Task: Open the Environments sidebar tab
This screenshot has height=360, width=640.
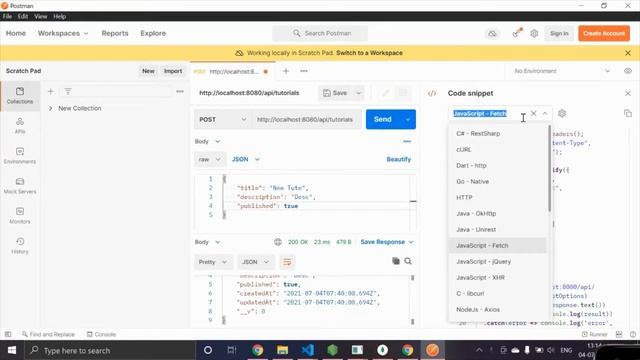Action: pyautogui.click(x=20, y=156)
